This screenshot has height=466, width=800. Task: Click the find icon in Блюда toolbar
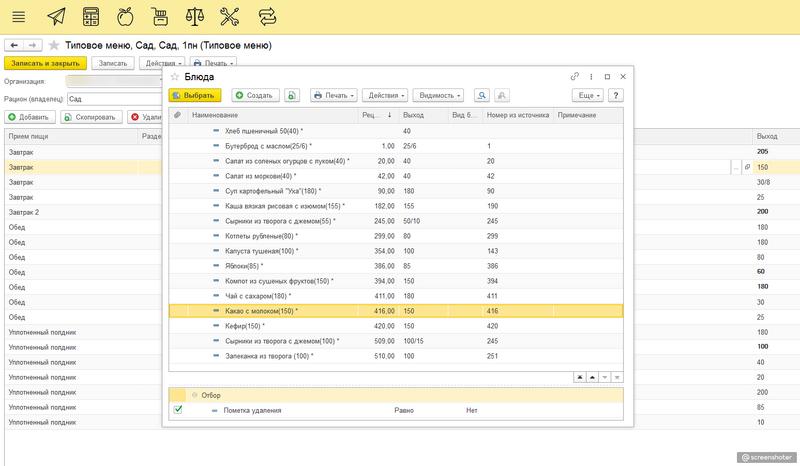coord(482,95)
